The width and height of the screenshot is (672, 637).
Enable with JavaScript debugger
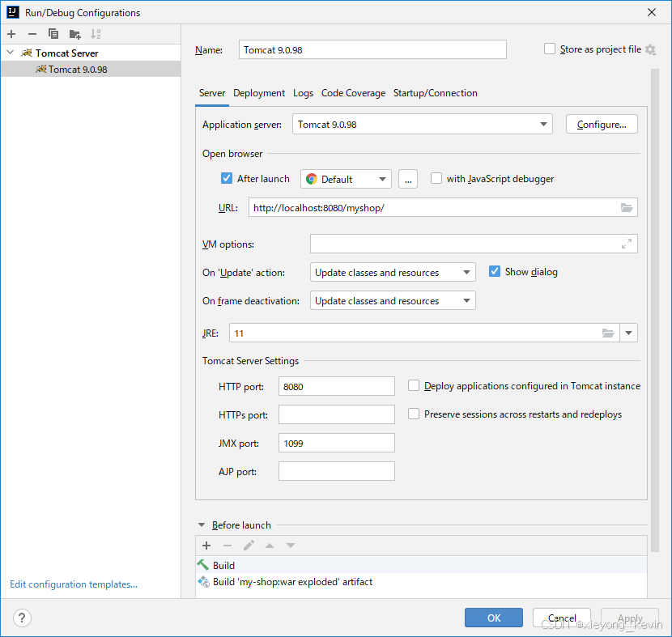[x=436, y=178]
